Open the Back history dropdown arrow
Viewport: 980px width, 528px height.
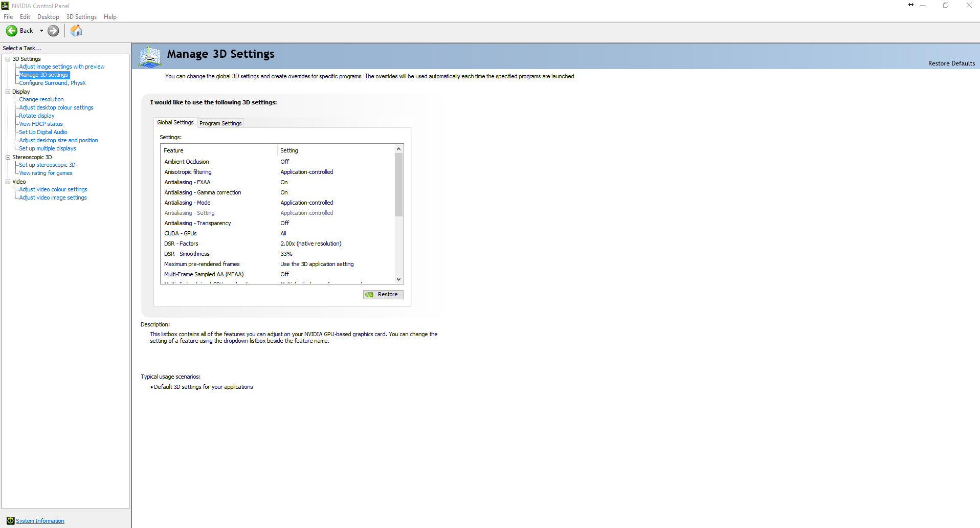click(x=41, y=31)
